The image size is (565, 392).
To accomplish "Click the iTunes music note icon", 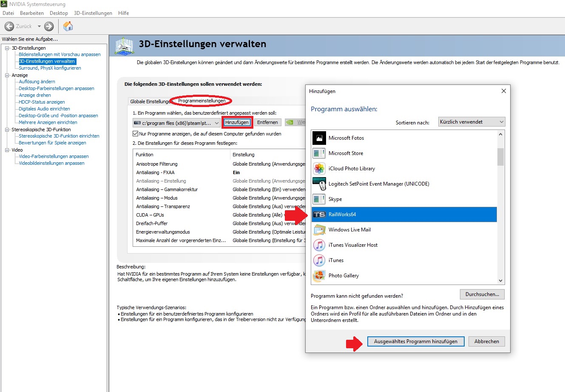I will pyautogui.click(x=319, y=260).
